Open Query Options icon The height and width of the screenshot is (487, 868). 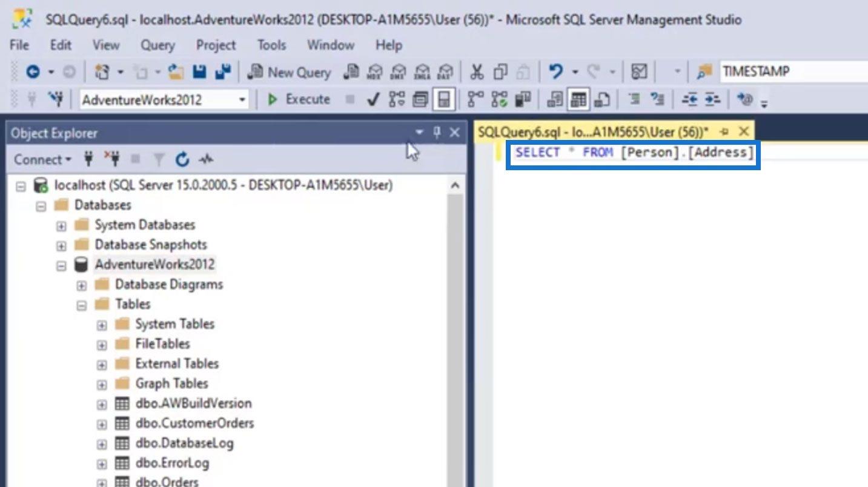[420, 99]
